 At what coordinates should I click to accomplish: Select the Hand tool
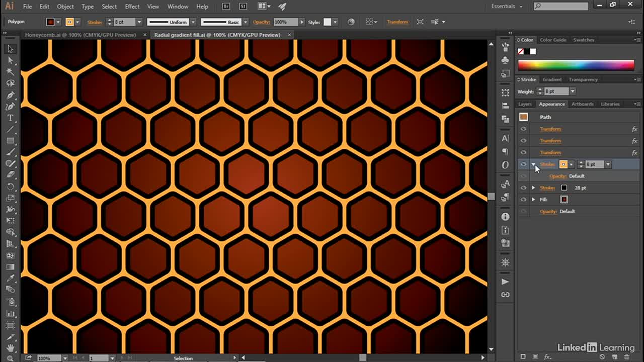click(x=10, y=347)
